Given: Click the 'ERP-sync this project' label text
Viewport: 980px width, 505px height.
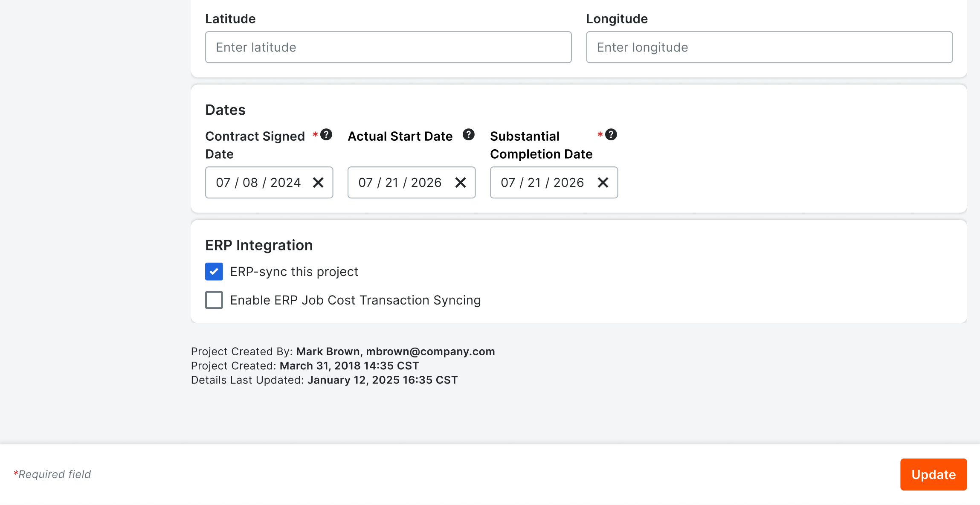Looking at the screenshot, I should (x=294, y=272).
